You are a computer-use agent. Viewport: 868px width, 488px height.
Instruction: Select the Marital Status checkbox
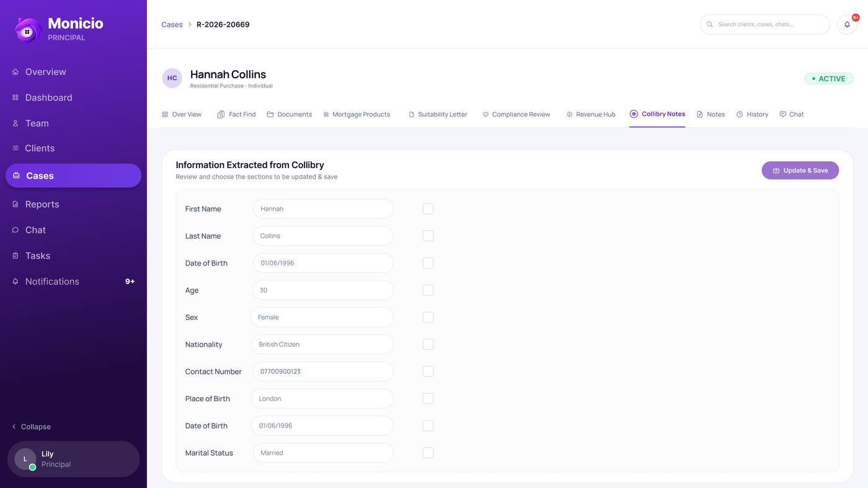coord(428,453)
